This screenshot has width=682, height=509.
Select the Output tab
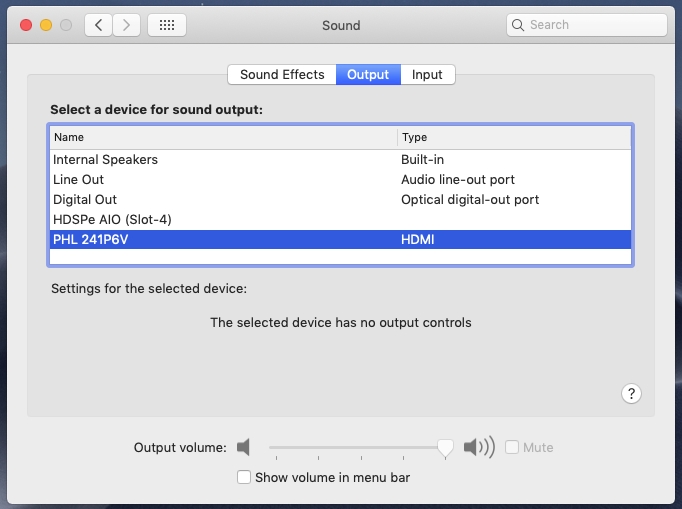(x=368, y=74)
